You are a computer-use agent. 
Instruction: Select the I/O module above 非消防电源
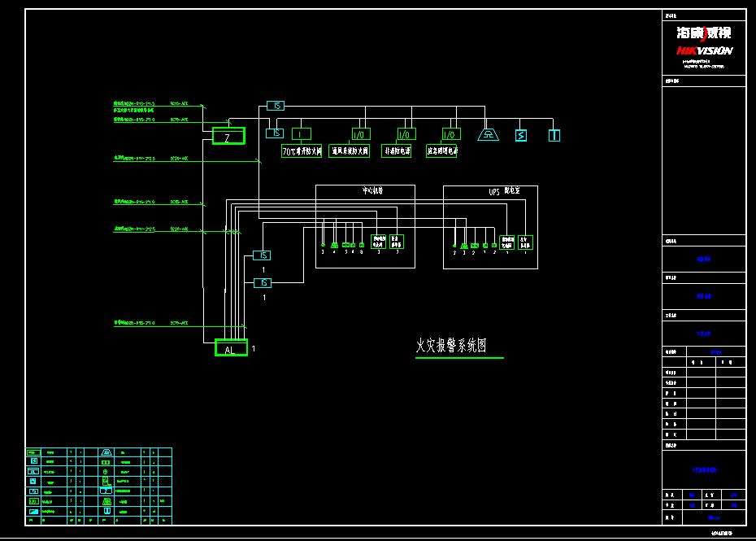405,134
